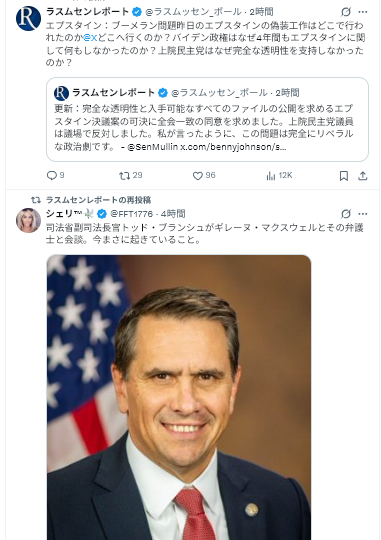Open more options menu on first post

click(x=363, y=12)
